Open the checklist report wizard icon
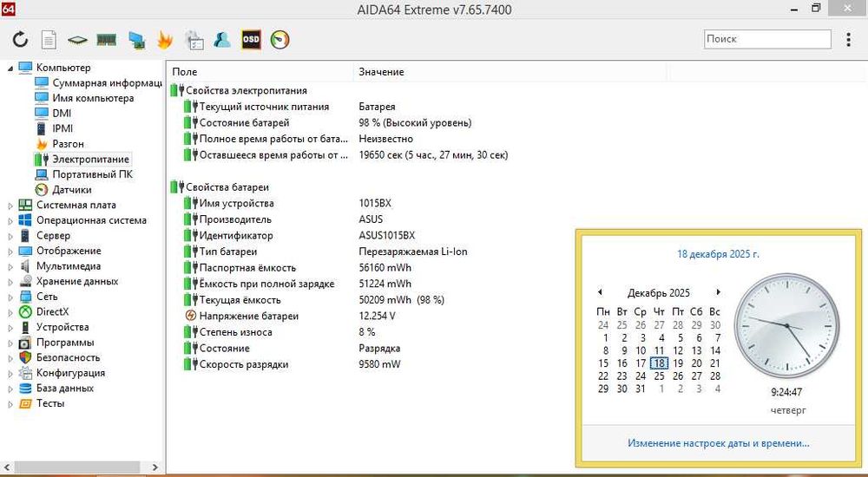Viewport: 868px width, 477px height. [x=194, y=40]
